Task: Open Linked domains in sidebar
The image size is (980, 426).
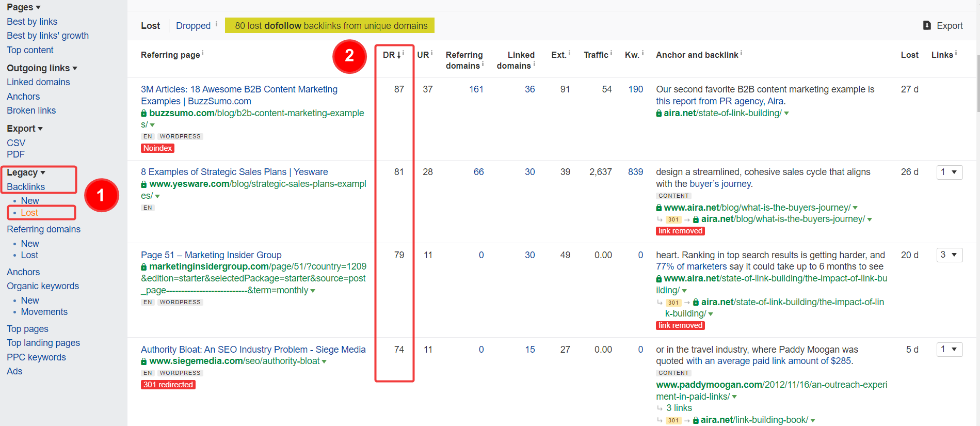Action: point(38,82)
